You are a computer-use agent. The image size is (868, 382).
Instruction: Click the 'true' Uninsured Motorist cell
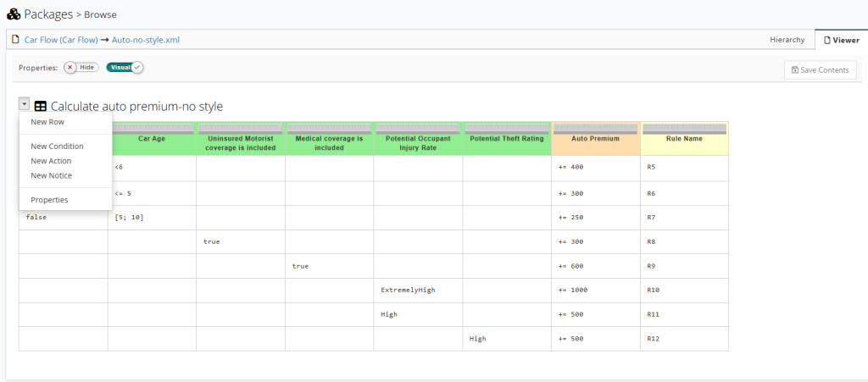click(241, 241)
